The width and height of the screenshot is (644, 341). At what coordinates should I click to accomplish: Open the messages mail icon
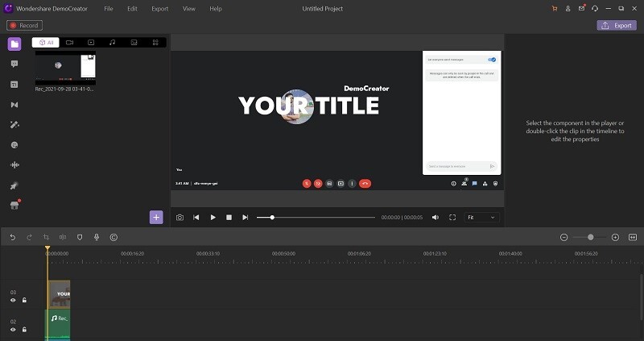tap(581, 8)
